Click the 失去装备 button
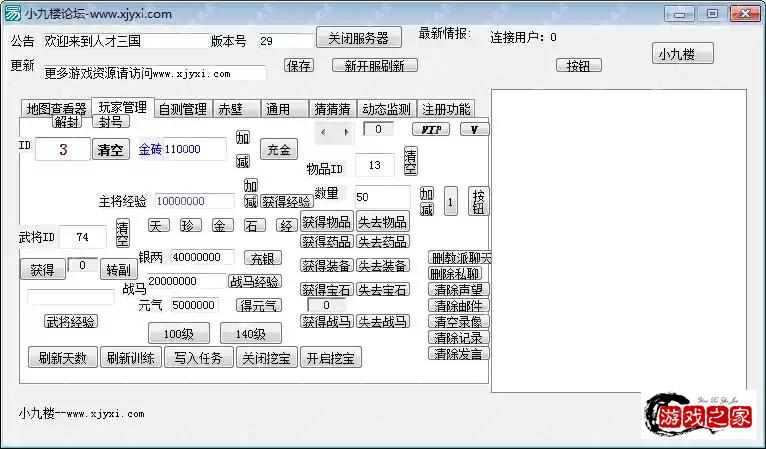Image resolution: width=766 pixels, height=449 pixels. (383, 265)
